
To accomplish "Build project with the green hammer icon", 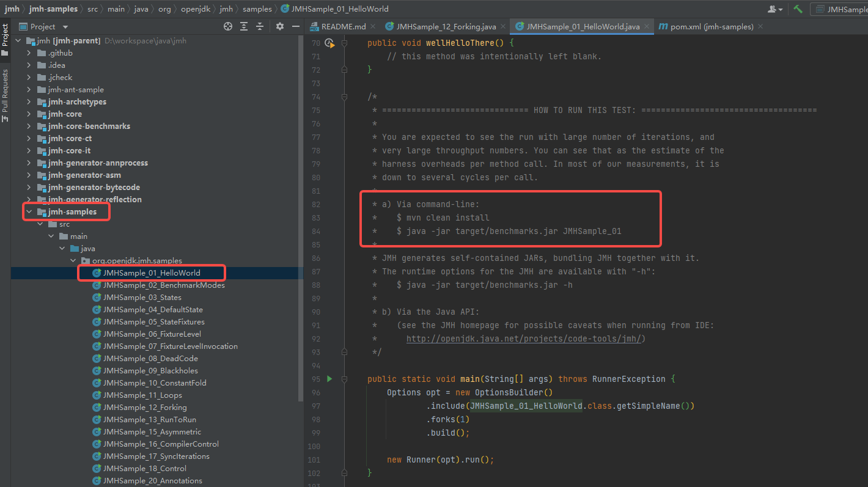I will 798,9.
